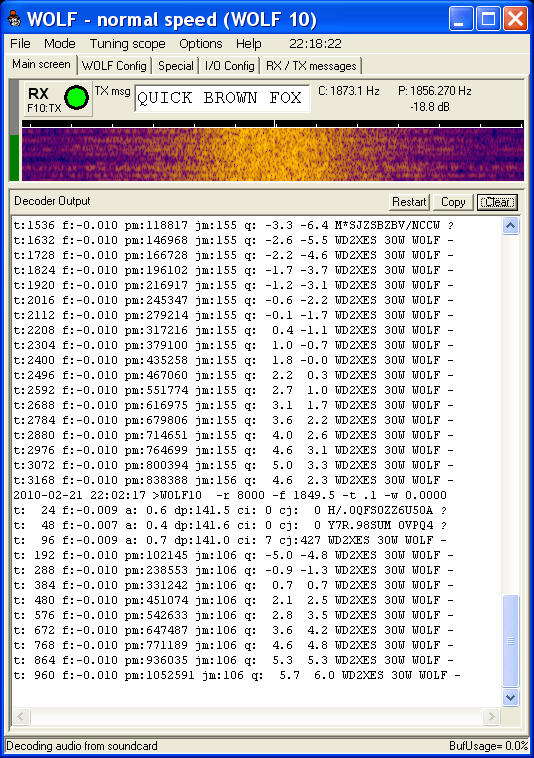Switch to the WOLF Config tab
The image size is (534, 758).
click(x=114, y=66)
